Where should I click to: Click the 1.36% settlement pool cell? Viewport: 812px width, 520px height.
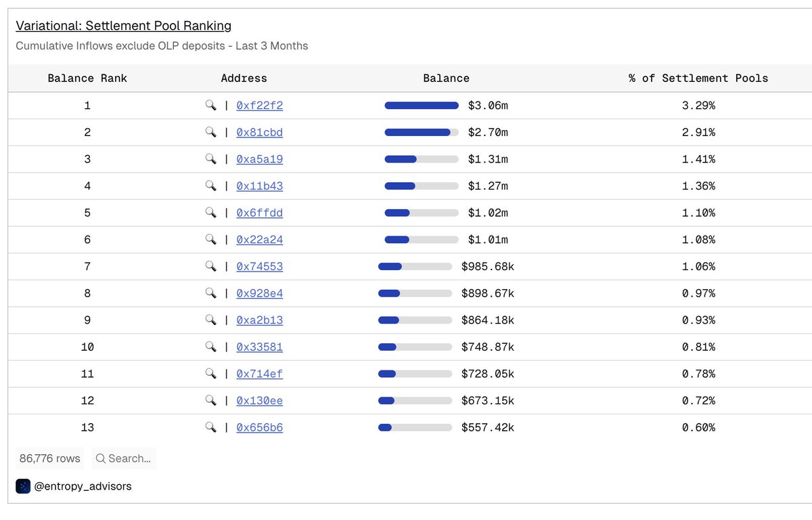pyautogui.click(x=698, y=186)
